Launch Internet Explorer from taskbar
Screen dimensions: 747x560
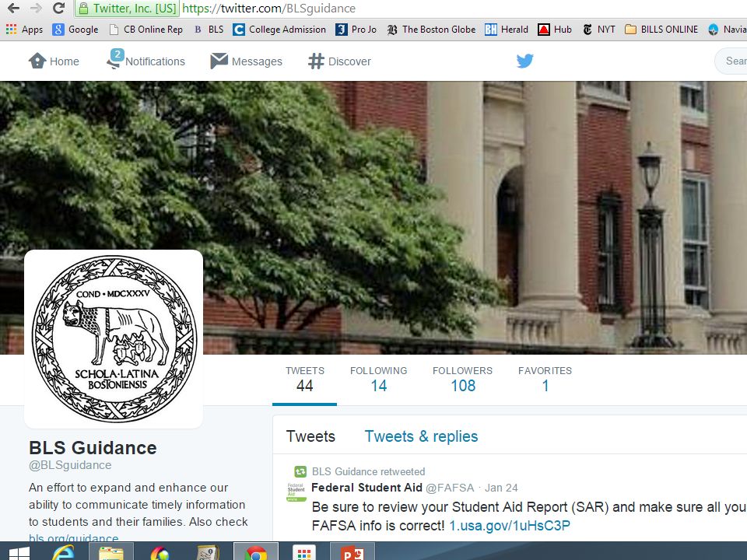click(63, 552)
